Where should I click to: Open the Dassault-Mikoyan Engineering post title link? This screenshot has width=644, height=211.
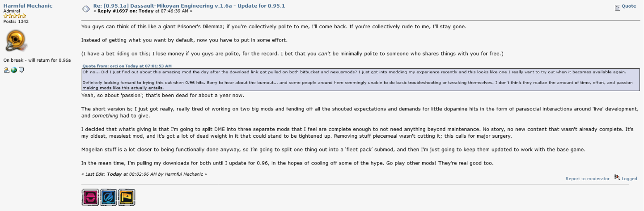click(x=189, y=6)
